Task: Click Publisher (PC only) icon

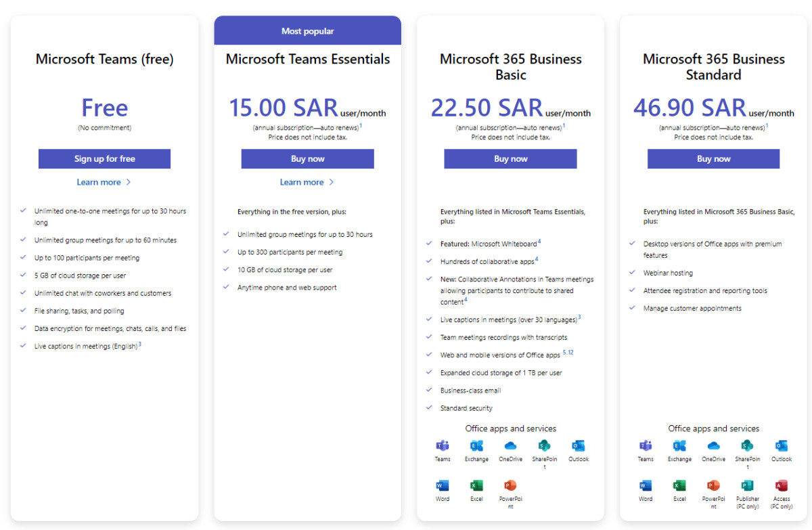Action: [747, 485]
